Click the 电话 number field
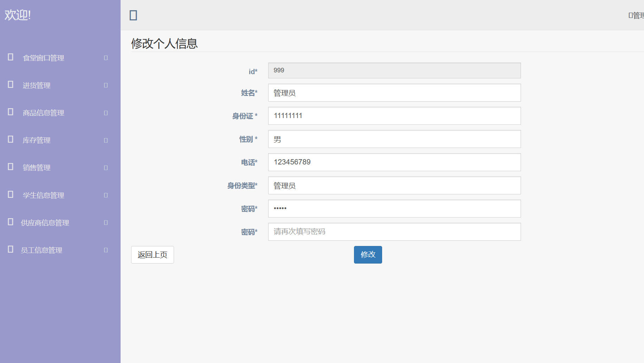Screen dimensions: 644x363 tap(394, 162)
